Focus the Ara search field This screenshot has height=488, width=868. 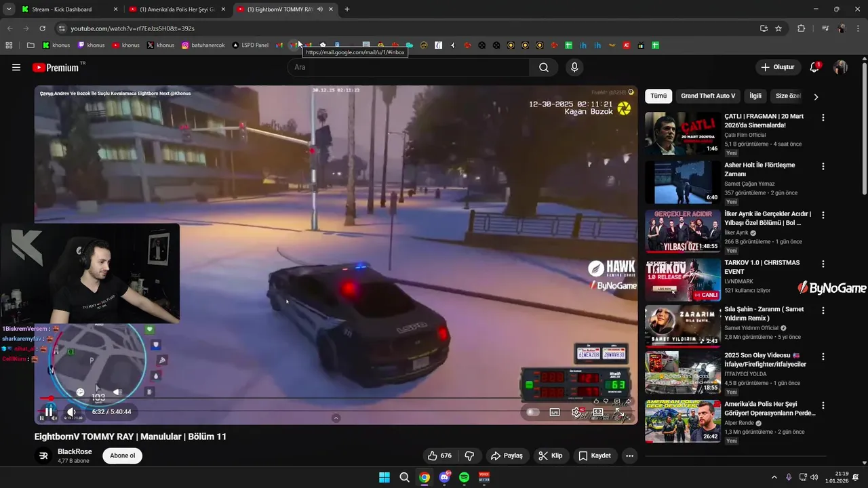point(409,67)
